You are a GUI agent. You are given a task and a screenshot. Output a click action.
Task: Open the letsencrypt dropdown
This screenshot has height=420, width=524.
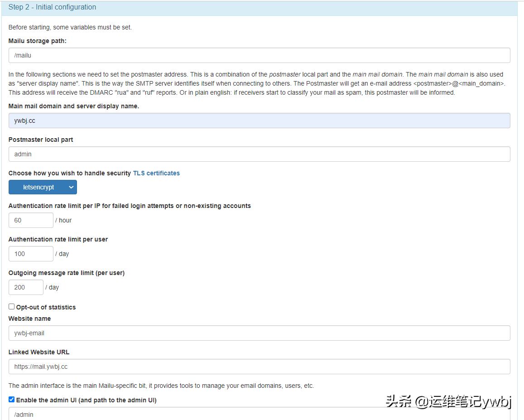click(43, 187)
